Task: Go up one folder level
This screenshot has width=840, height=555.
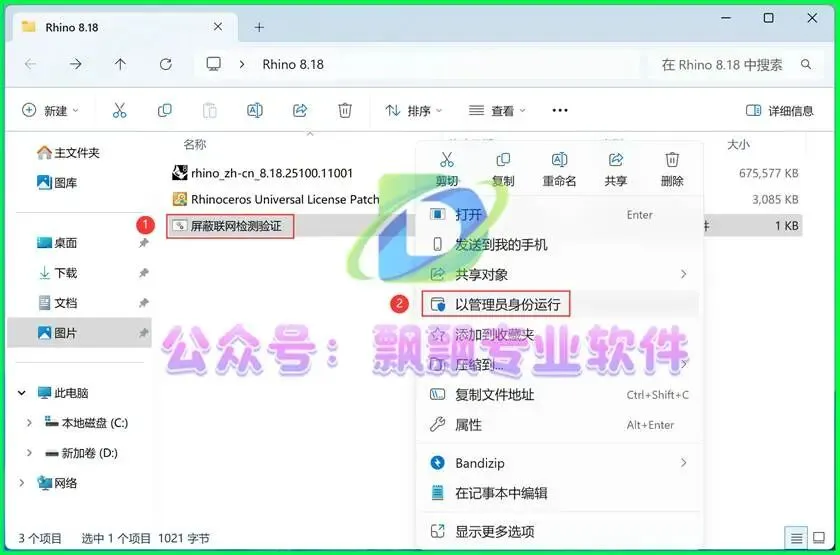Action: click(x=120, y=64)
